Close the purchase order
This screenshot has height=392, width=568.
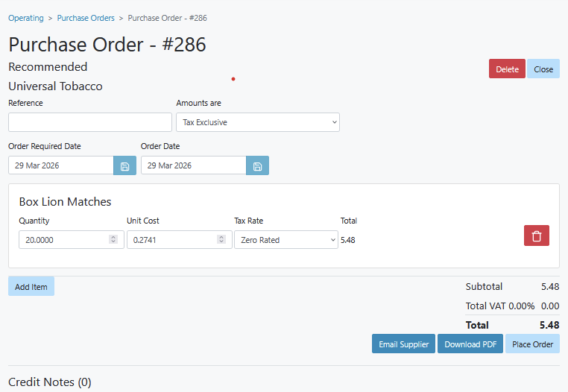(x=543, y=69)
